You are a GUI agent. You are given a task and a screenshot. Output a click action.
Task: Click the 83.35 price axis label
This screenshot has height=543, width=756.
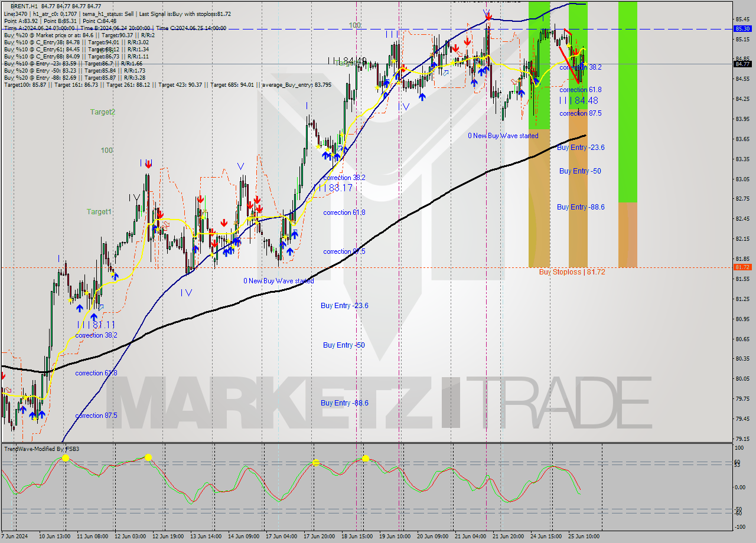click(x=743, y=159)
